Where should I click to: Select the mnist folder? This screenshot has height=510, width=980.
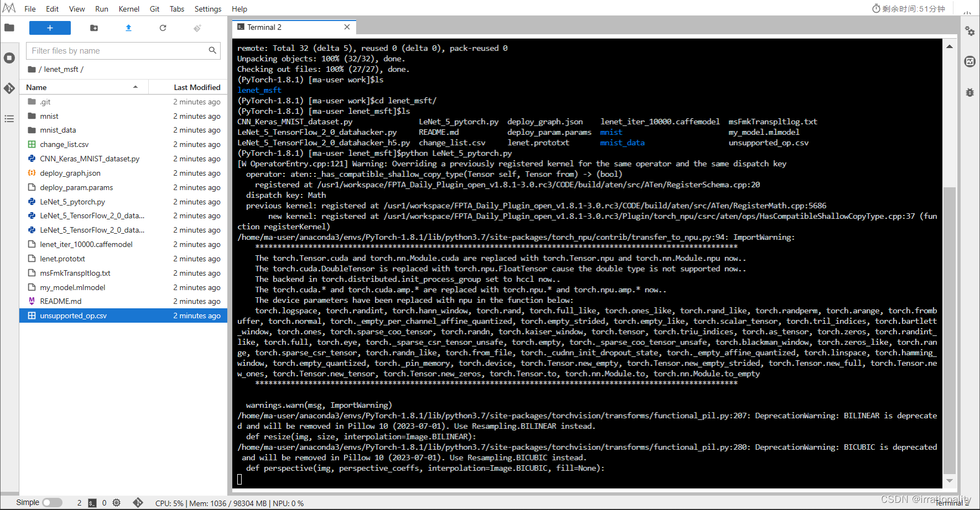(123, 116)
